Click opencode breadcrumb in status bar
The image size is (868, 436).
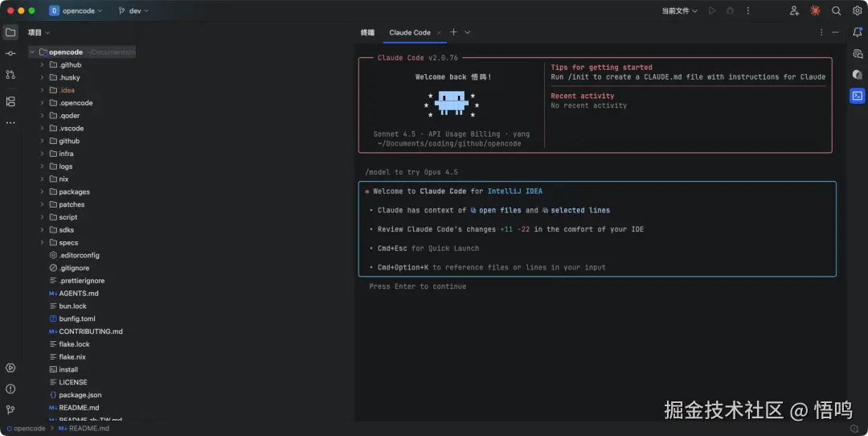tap(26, 428)
